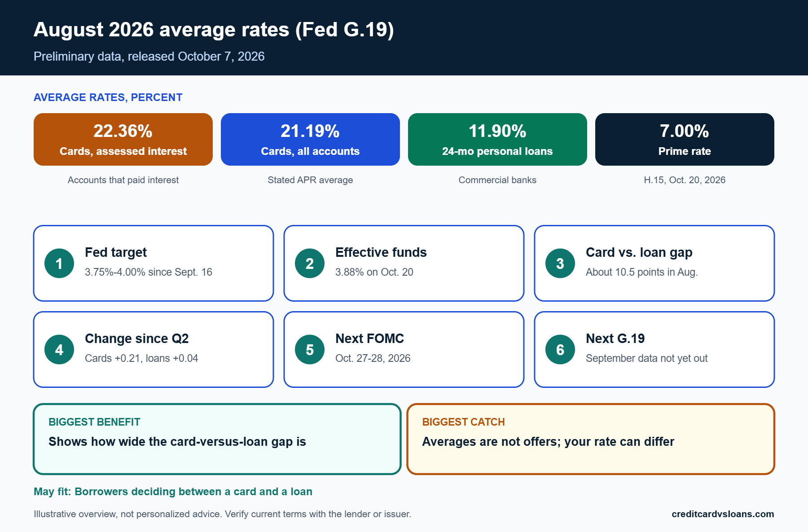The width and height of the screenshot is (808, 532).
Task: Click the 'May fit: Borrowers deciding' line
Action: coord(173,492)
